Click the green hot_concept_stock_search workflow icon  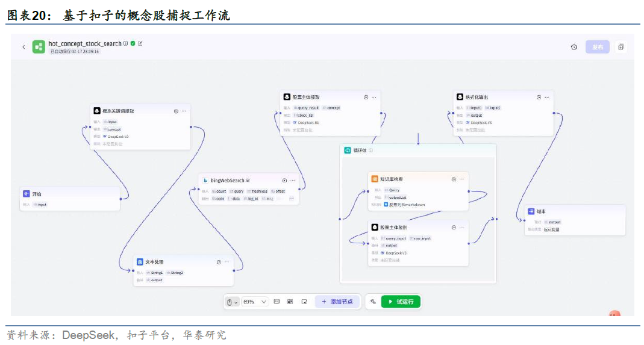pyautogui.click(x=39, y=47)
